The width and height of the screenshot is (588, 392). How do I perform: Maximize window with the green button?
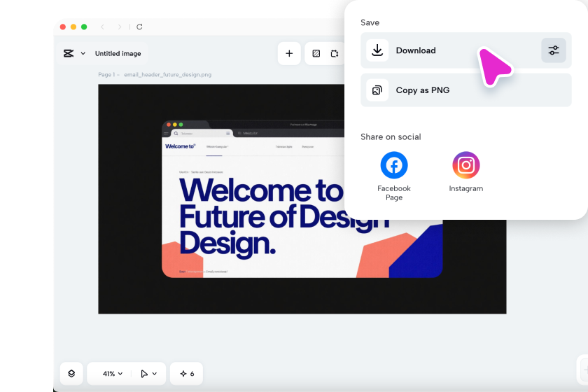(x=84, y=27)
